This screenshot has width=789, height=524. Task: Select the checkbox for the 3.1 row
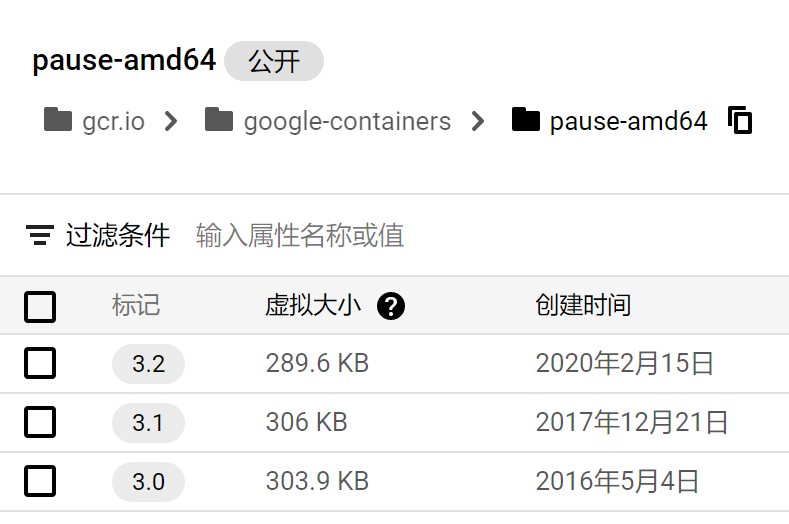[x=40, y=422]
